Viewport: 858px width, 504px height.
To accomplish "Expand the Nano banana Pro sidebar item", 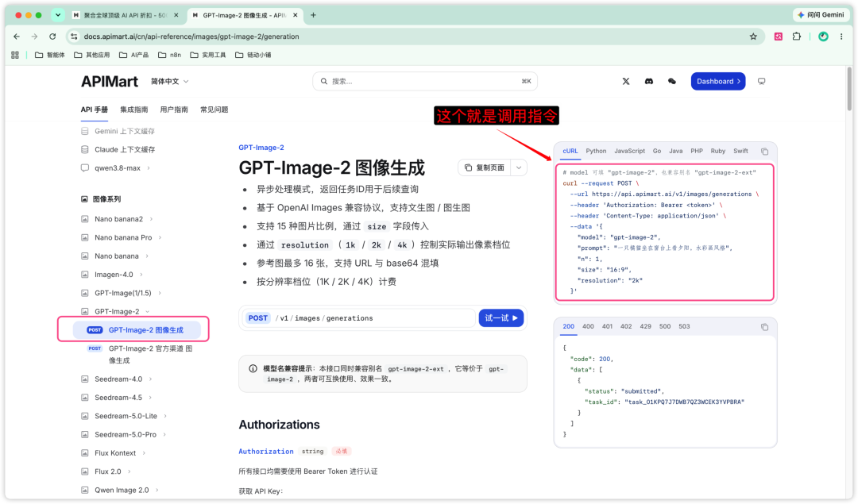I will coord(160,238).
